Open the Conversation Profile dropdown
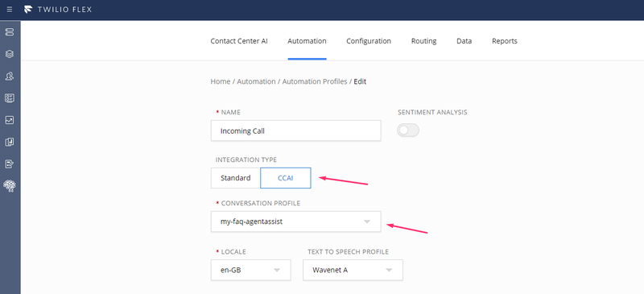 pyautogui.click(x=295, y=222)
